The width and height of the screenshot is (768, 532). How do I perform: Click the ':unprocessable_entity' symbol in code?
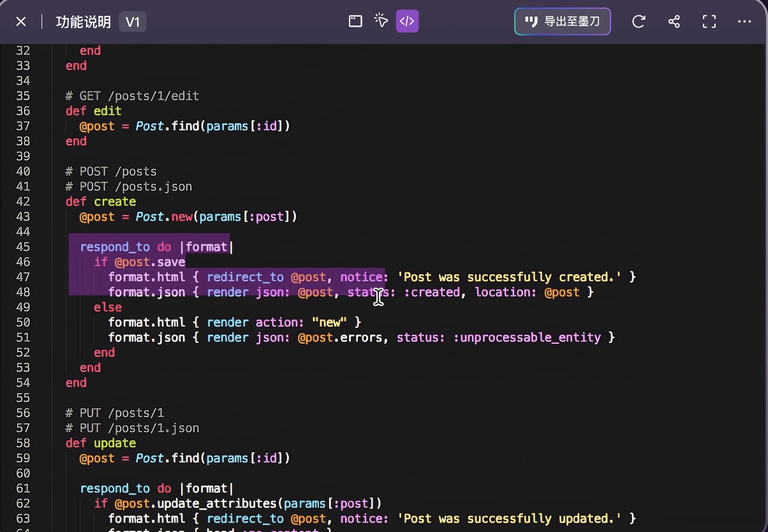tap(527, 337)
